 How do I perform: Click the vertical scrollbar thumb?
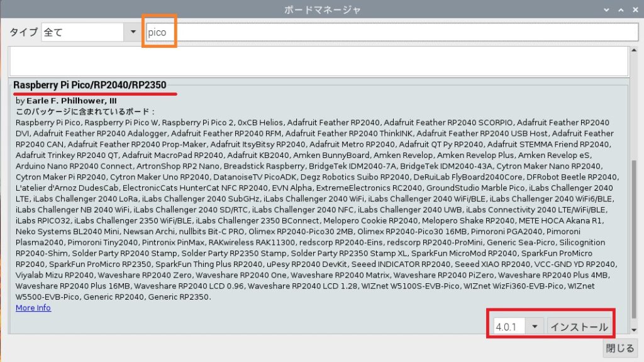pos(635,239)
